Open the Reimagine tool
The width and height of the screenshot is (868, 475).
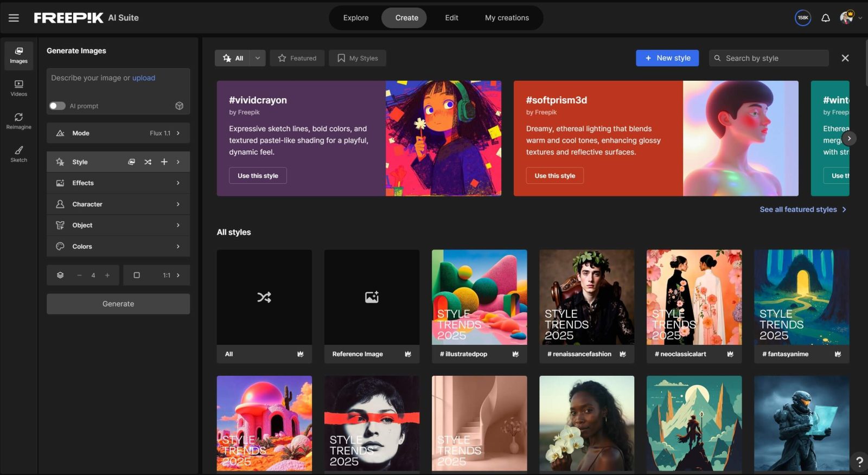(18, 121)
